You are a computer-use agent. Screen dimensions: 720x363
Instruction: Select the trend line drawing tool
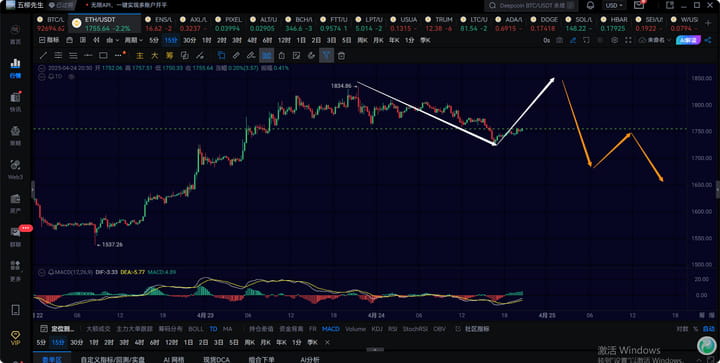(44, 56)
